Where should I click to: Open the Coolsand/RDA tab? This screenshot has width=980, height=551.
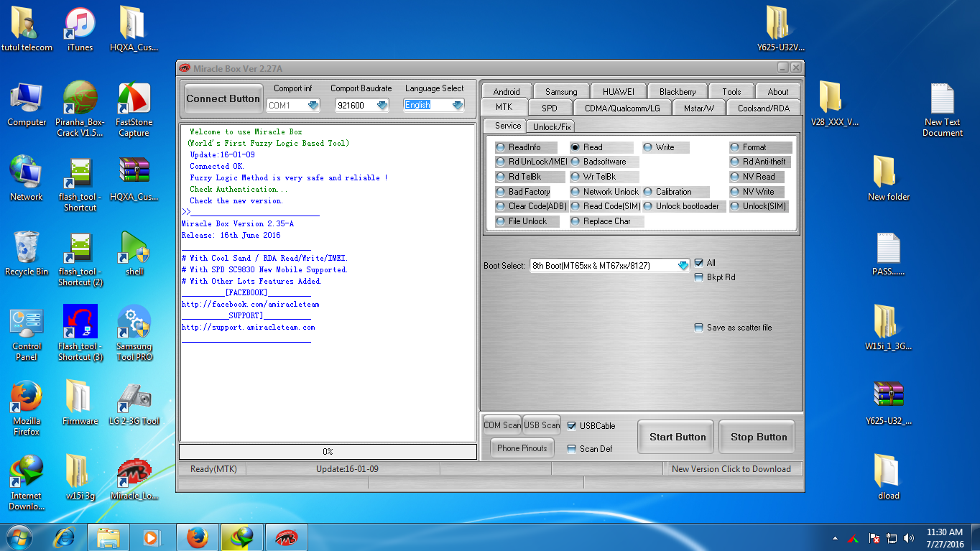[763, 108]
